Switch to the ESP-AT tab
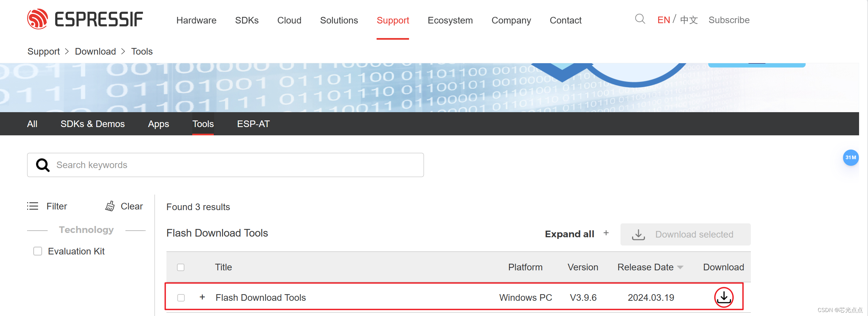The width and height of the screenshot is (868, 316). click(253, 124)
